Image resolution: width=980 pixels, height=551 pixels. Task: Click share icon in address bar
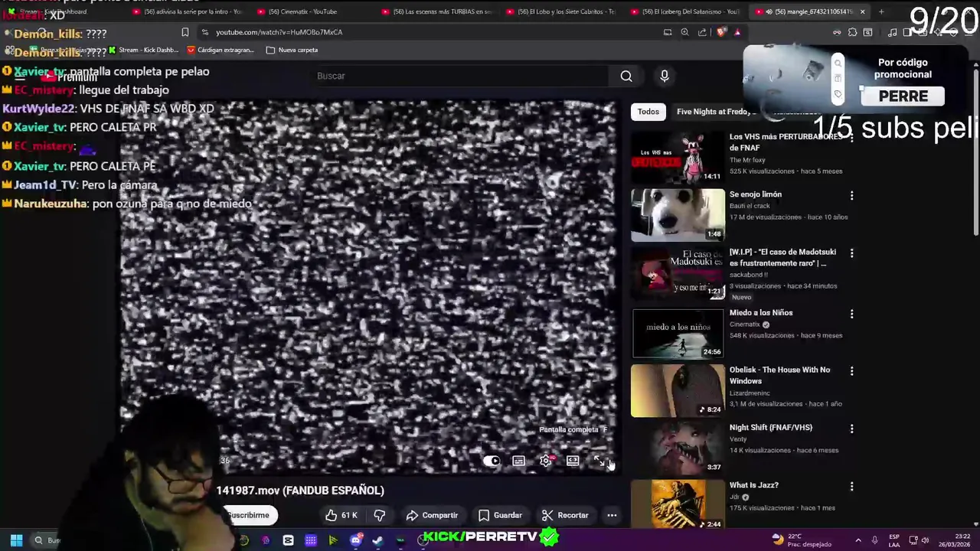pyautogui.click(x=702, y=32)
